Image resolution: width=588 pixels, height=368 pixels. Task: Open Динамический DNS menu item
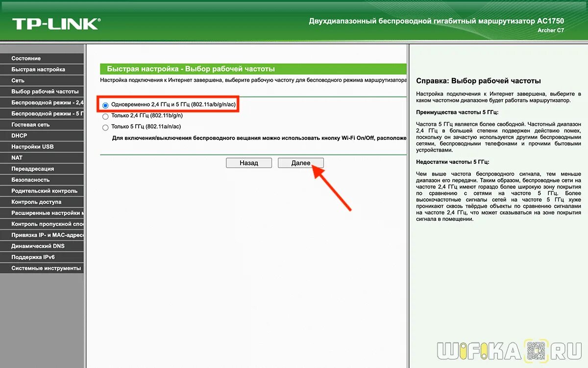pos(42,246)
